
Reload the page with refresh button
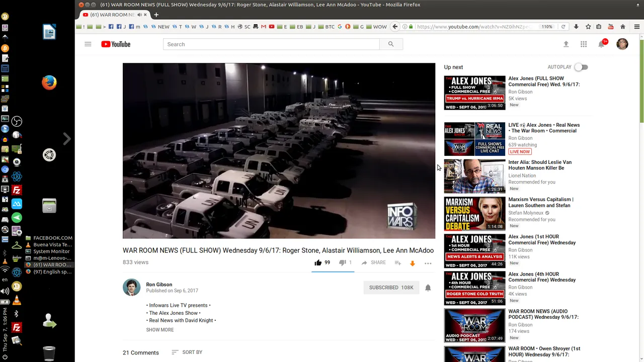point(563,27)
